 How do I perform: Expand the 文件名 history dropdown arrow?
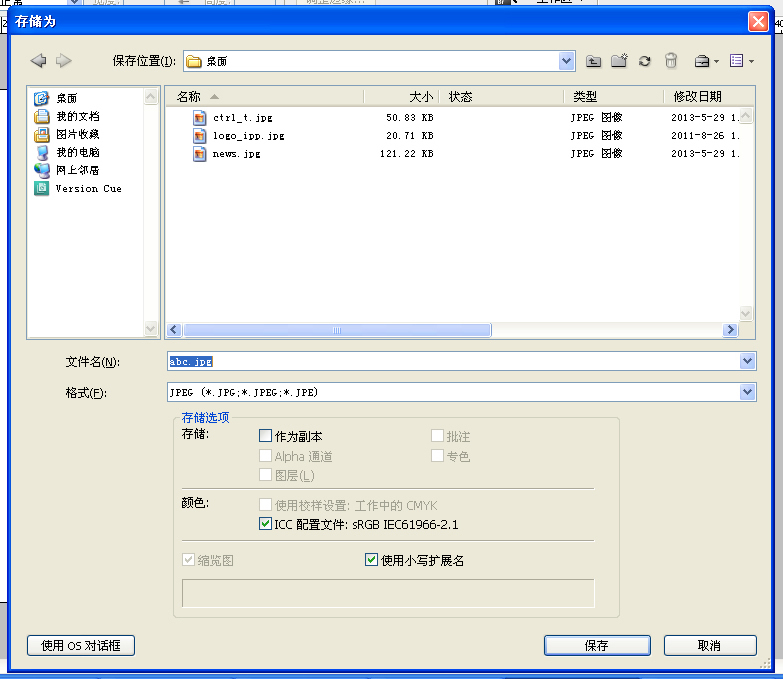pyautogui.click(x=747, y=361)
